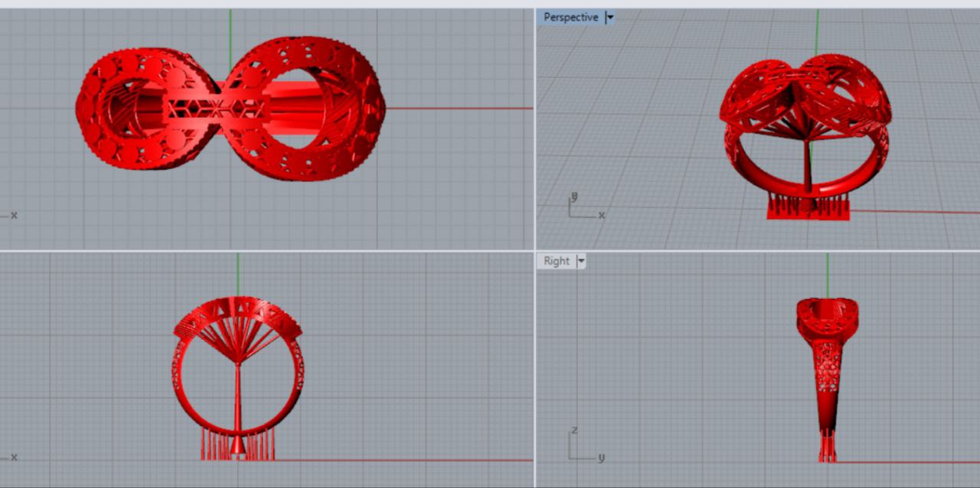Select the ring model in the Perspective viewport
Screen dimensions: 980x488
(808, 138)
